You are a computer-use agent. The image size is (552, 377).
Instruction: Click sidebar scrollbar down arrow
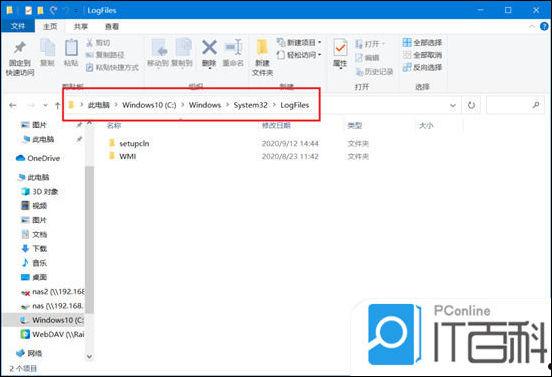click(x=89, y=356)
